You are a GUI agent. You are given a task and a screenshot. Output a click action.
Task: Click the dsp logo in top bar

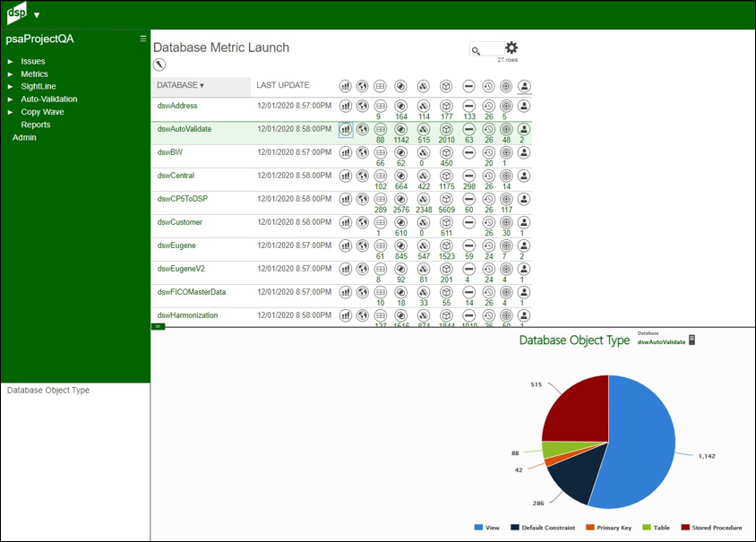point(17,13)
